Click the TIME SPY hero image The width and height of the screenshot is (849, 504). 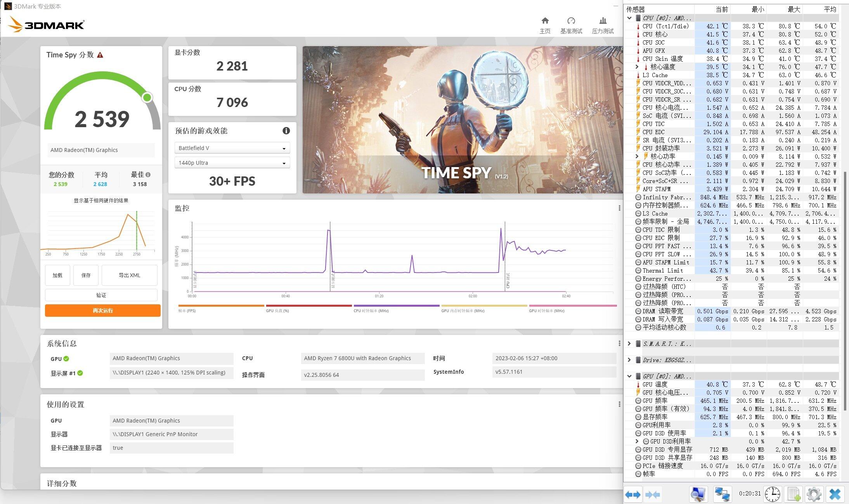coord(463,120)
